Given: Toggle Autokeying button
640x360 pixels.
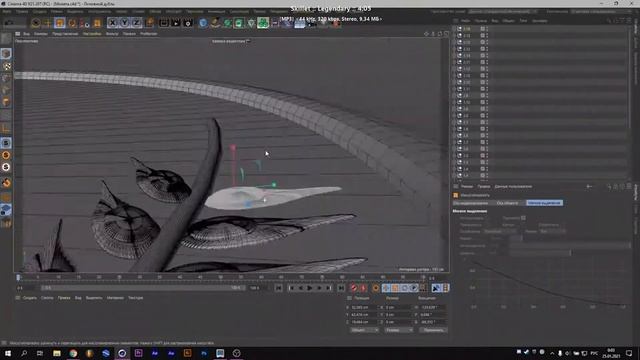Looking at the screenshot, I should click(x=363, y=288).
